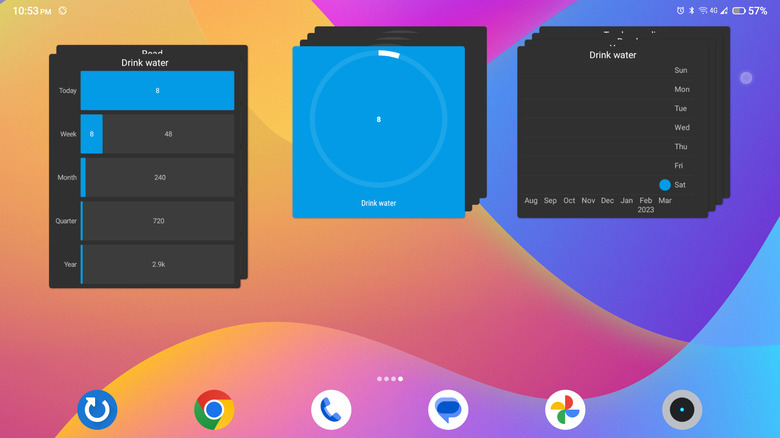Tap the Week label in bar widget

(x=68, y=134)
